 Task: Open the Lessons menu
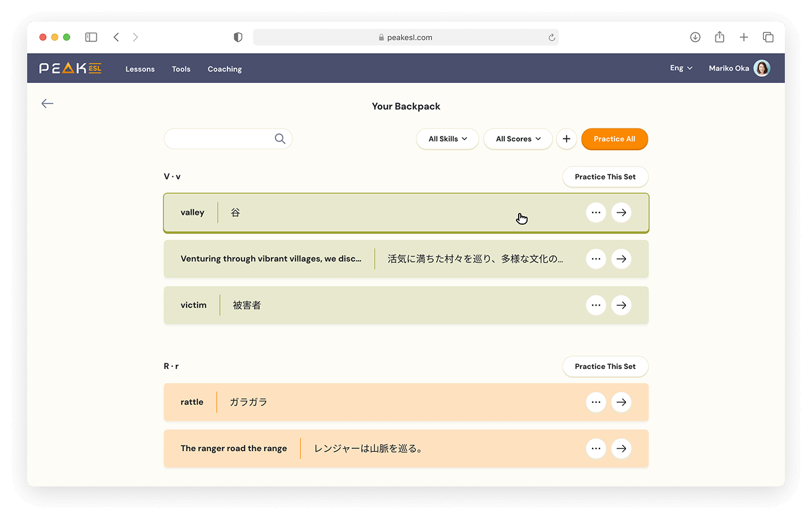[140, 69]
